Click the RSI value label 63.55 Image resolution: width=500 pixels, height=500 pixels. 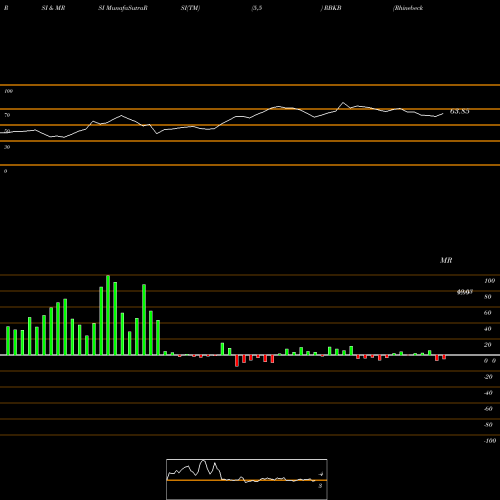point(459,111)
